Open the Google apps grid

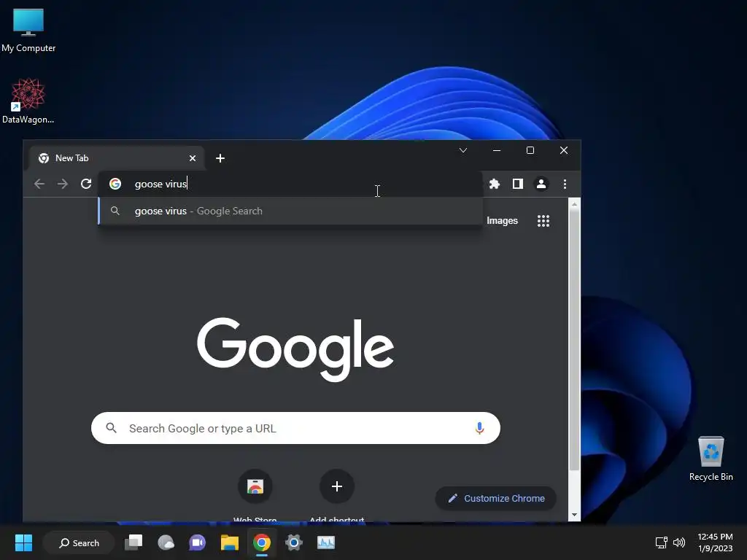tap(543, 221)
